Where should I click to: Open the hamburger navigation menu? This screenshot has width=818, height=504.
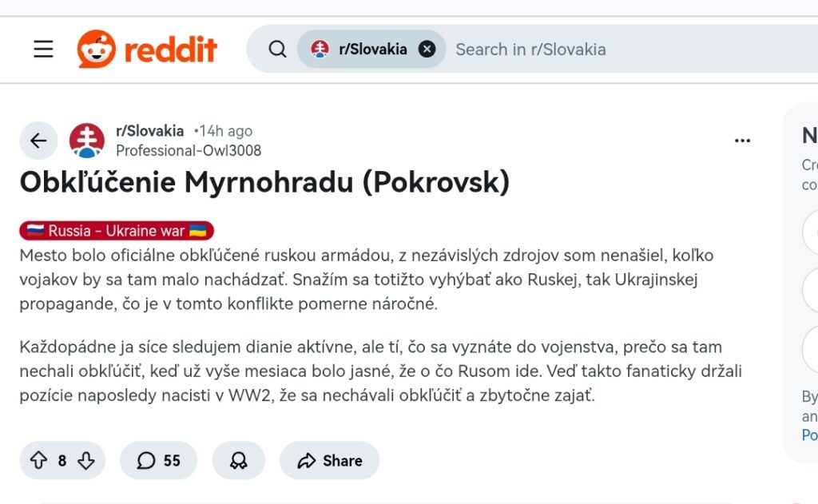click(x=43, y=50)
